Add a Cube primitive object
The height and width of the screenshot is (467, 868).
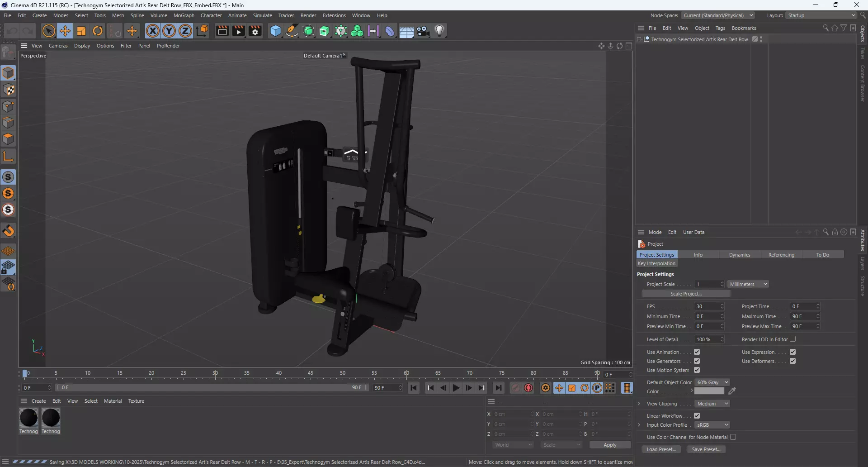275,31
